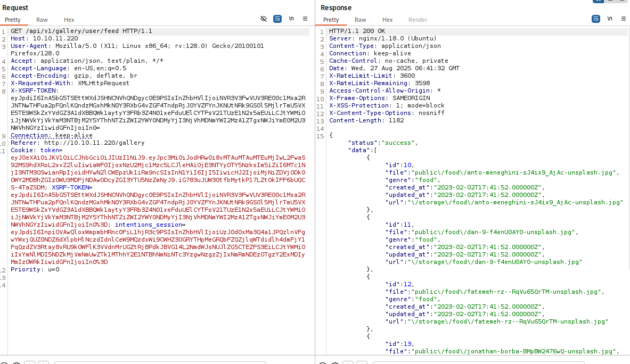Image resolution: width=630 pixels, height=364 pixels.
Task: Click the HTTP/1.1 200 OK status line
Action: [x=357, y=31]
